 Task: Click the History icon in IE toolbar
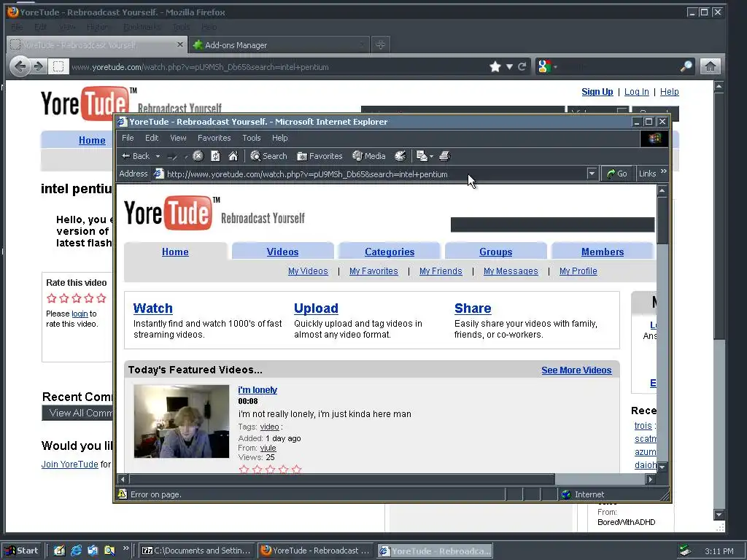tap(400, 156)
